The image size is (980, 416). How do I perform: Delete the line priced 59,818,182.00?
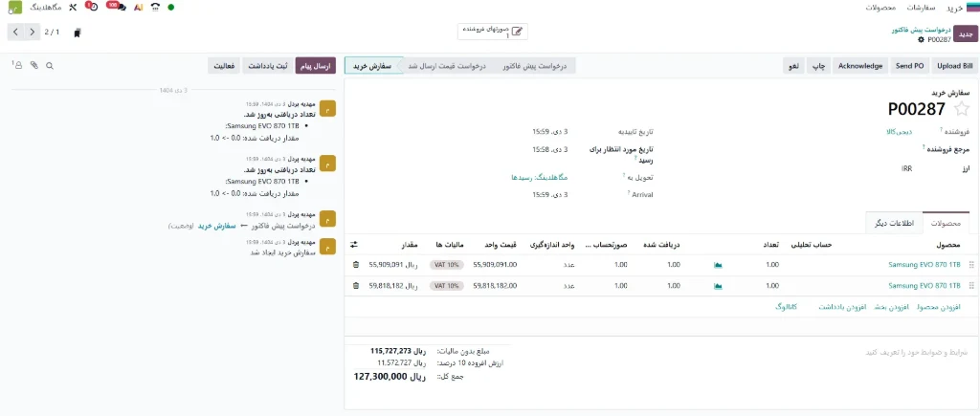356,285
